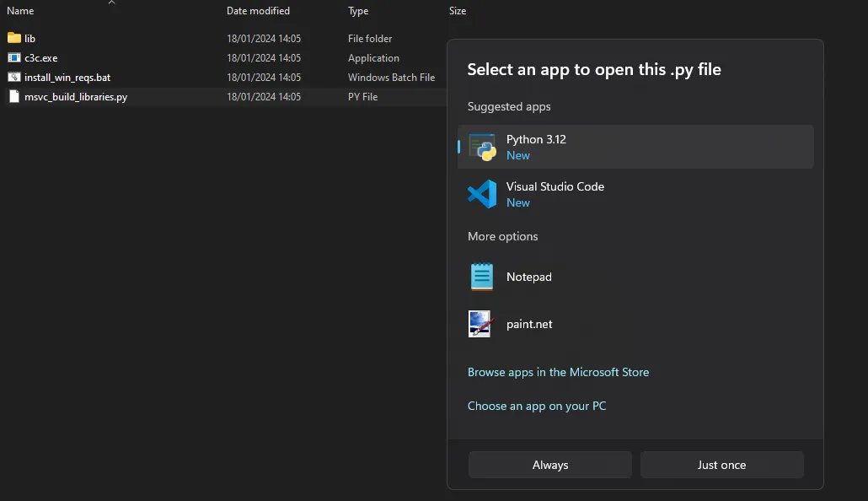Click the Always button
The width and height of the screenshot is (868, 501).
tap(550, 465)
